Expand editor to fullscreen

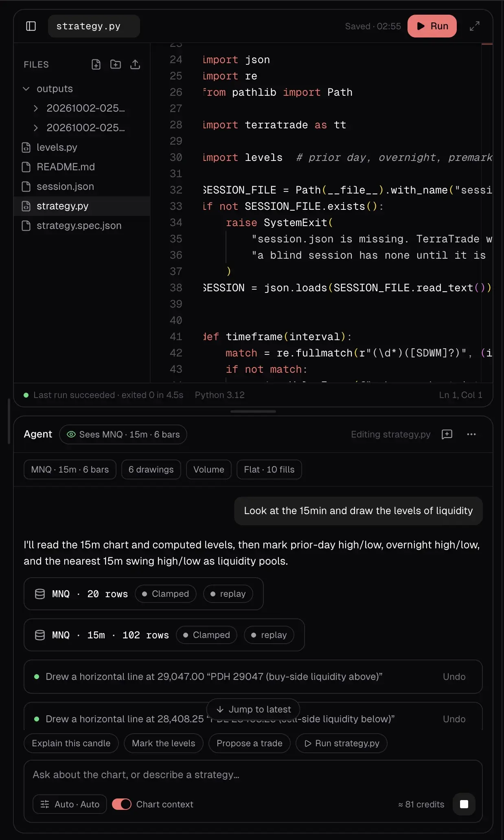(475, 26)
